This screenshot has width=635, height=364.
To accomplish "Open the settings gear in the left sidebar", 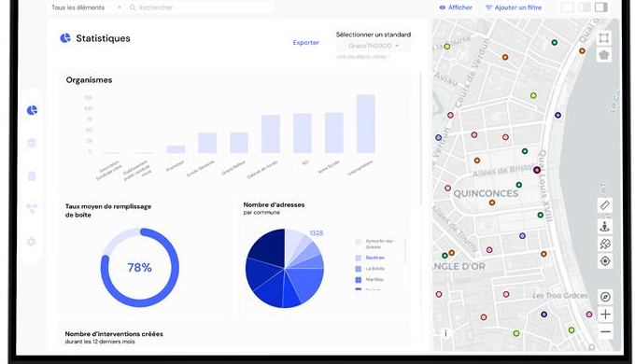I will point(32,242).
